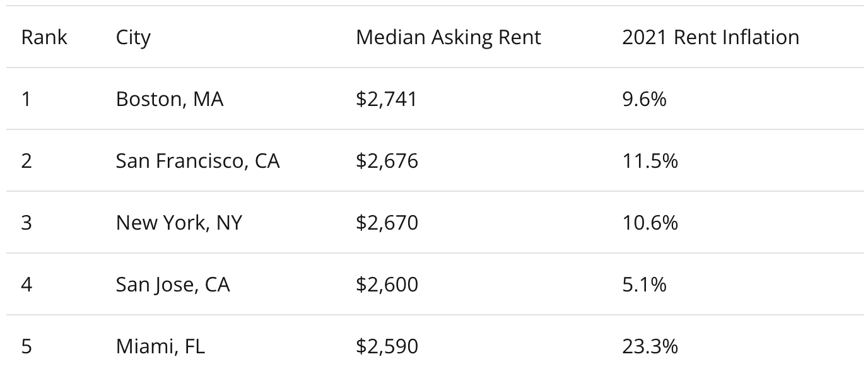Viewport: 868px width, 376px height.
Task: Click the 10.6% inflation value
Action: [x=650, y=223]
